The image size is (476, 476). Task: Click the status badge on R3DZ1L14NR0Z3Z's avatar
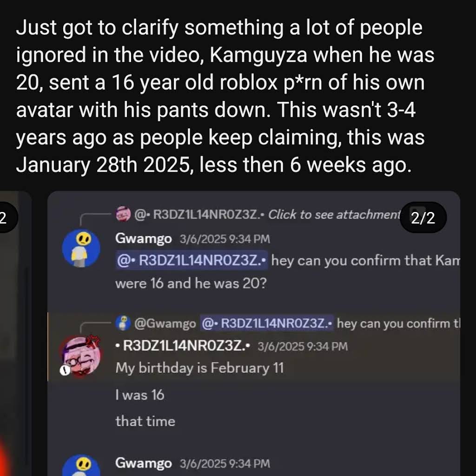coord(66,370)
